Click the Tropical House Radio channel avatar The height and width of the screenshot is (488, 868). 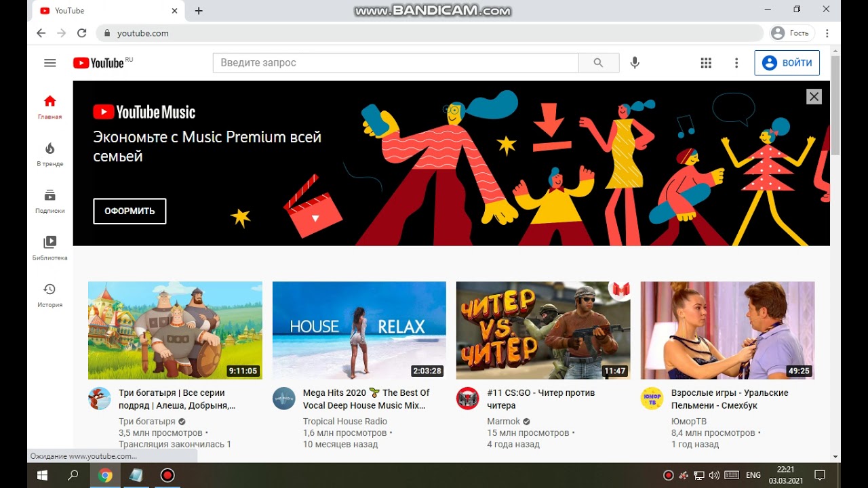(284, 399)
